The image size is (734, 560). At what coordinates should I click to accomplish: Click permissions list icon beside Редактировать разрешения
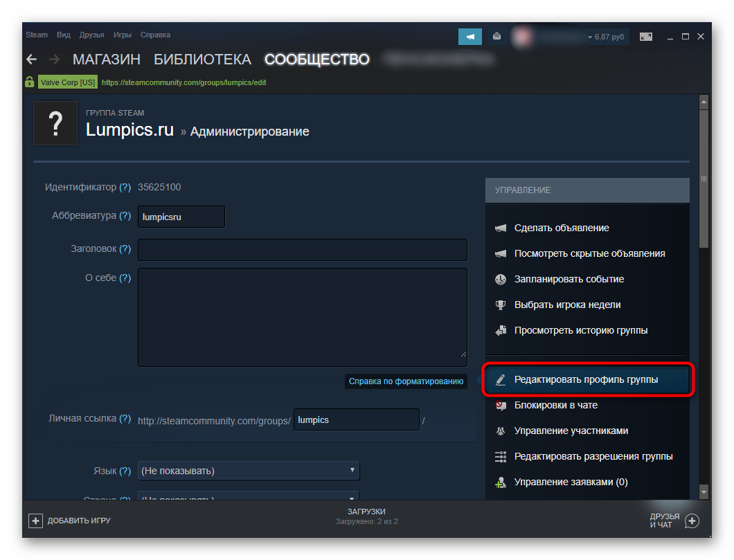(501, 457)
